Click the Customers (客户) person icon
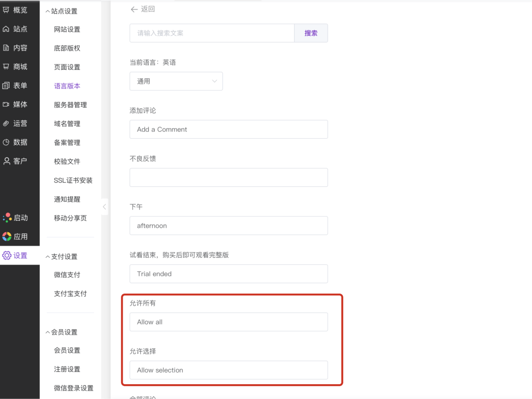Screen dimensions: 532x399 [6, 161]
